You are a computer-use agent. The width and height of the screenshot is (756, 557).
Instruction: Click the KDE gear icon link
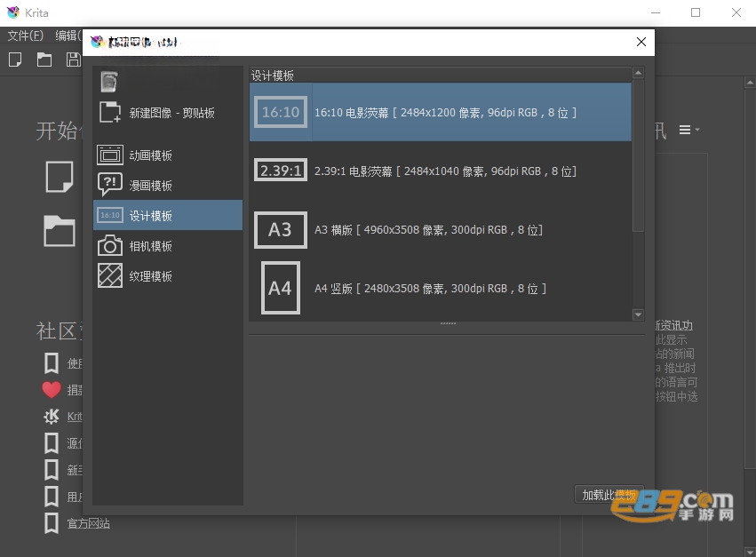(x=52, y=416)
